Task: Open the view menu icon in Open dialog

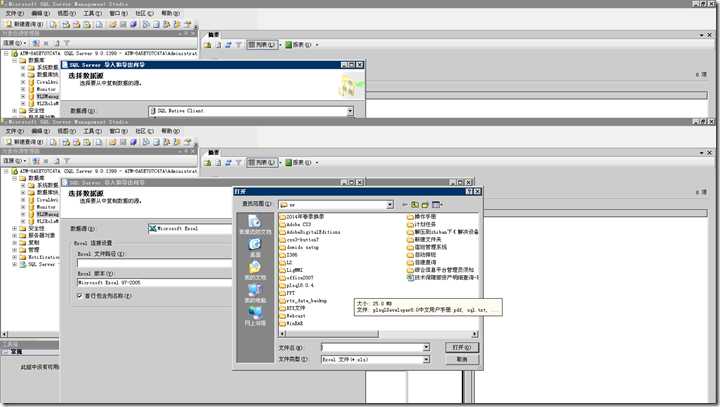Action: tap(437, 204)
